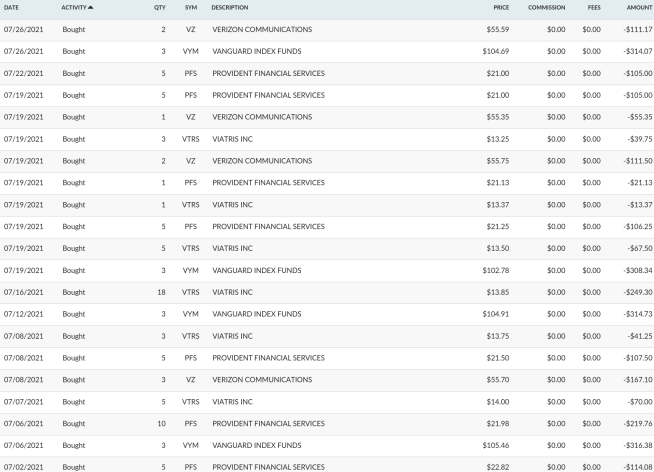Click the FEES column header

coord(594,8)
